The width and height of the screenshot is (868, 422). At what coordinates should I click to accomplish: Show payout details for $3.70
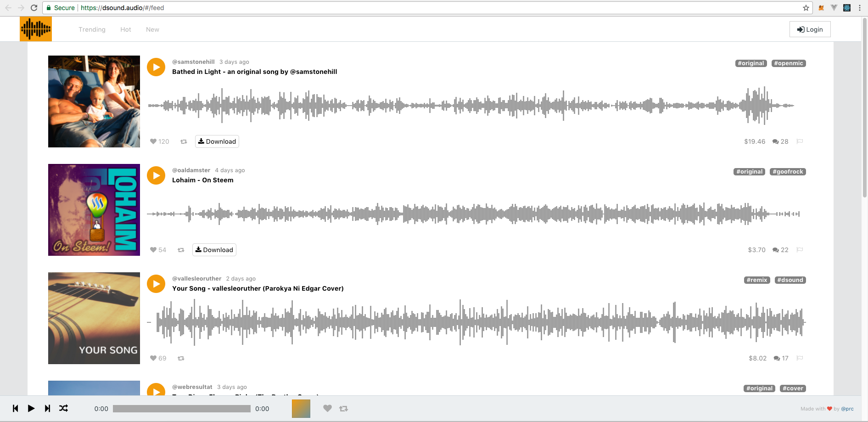click(x=756, y=250)
